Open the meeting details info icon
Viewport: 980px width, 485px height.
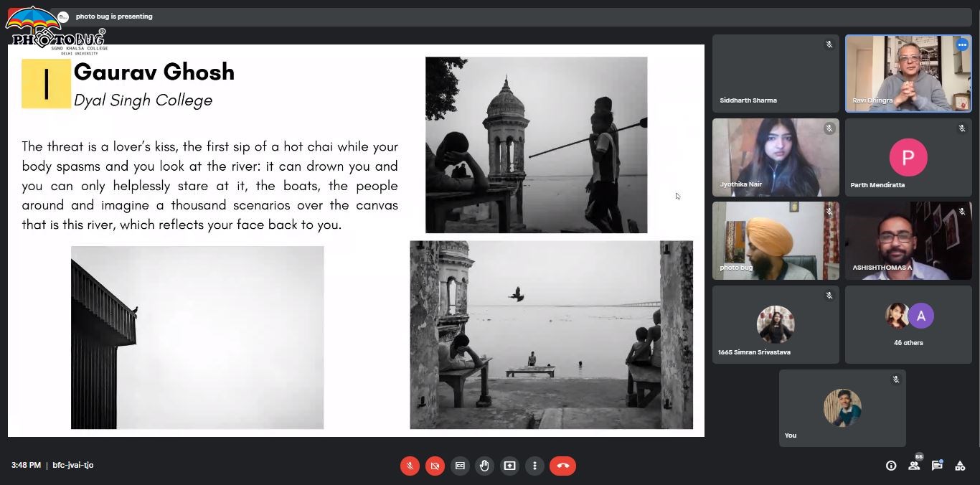891,466
